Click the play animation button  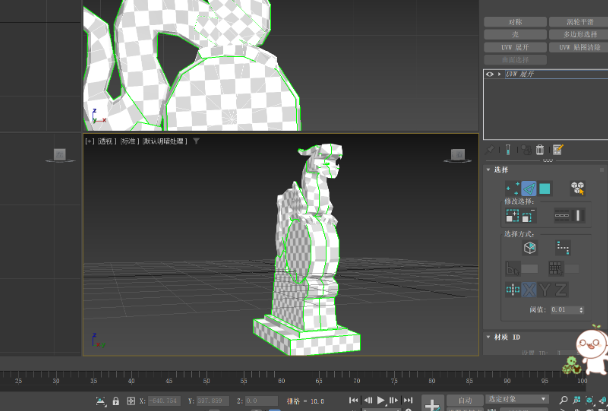(381, 400)
